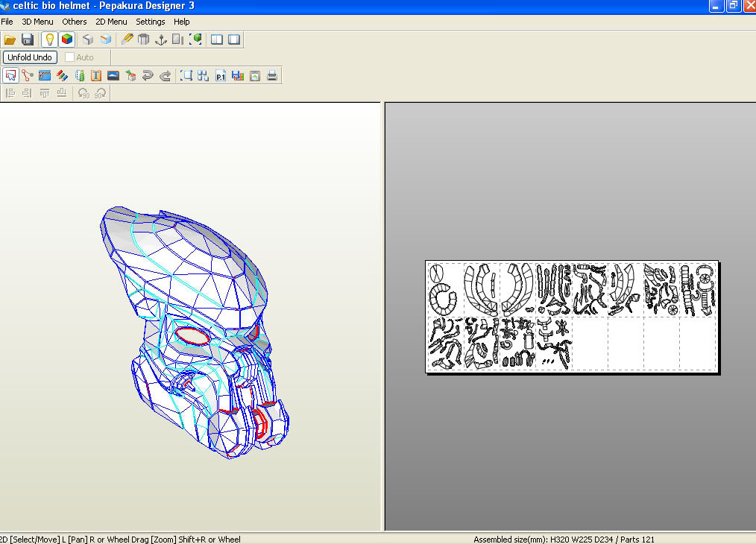Viewport: 756px width, 544px height.
Task: Click the align top icon
Action: [44, 93]
